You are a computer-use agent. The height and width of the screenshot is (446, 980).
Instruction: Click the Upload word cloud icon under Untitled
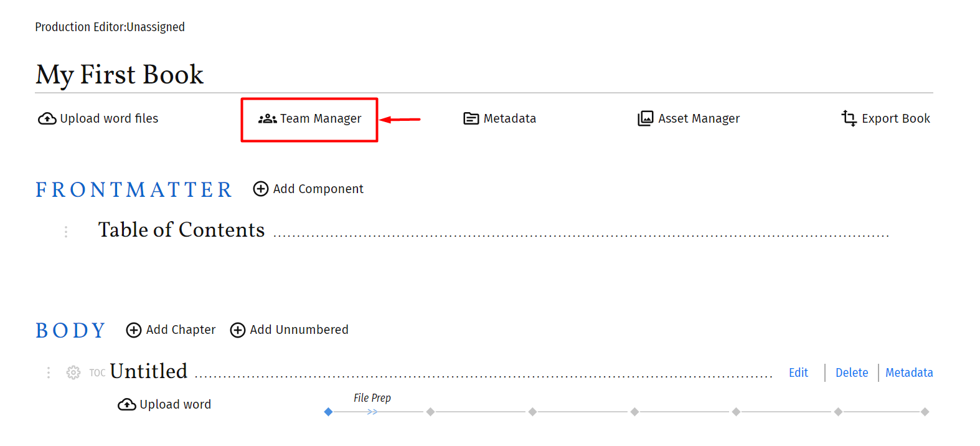[x=127, y=405]
